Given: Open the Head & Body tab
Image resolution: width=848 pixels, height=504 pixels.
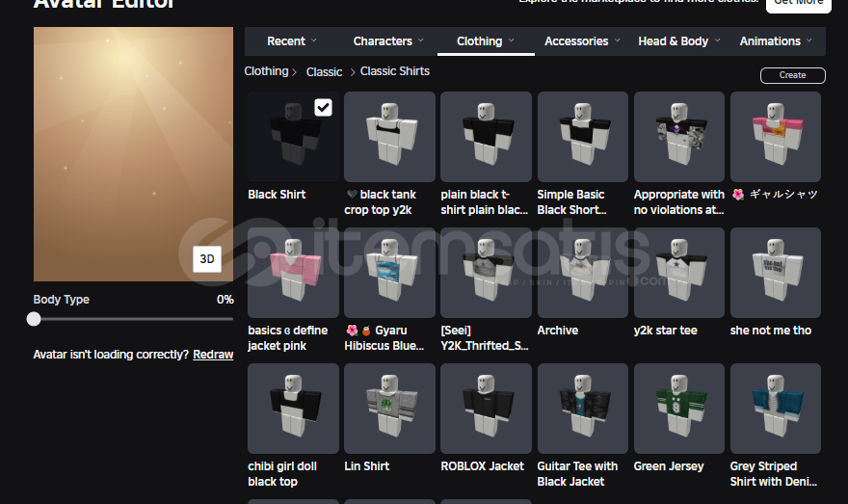Looking at the screenshot, I should (678, 41).
